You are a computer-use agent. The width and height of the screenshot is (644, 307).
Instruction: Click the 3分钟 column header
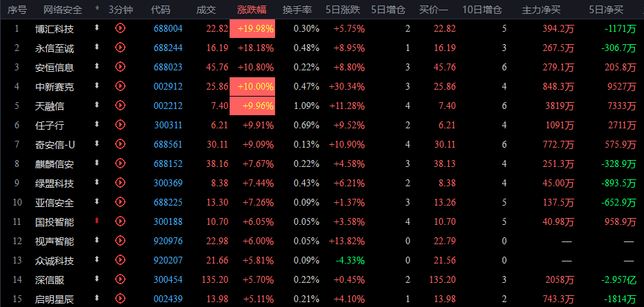pyautogui.click(x=121, y=10)
